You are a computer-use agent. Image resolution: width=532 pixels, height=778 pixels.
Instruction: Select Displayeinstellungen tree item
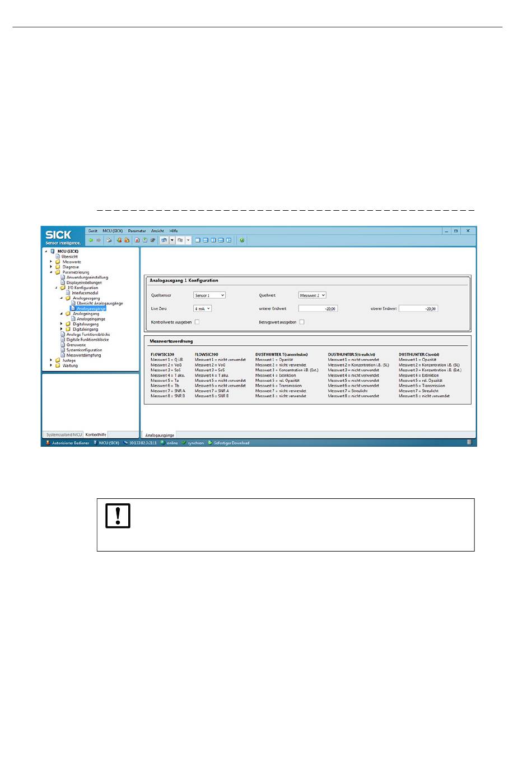point(84,283)
